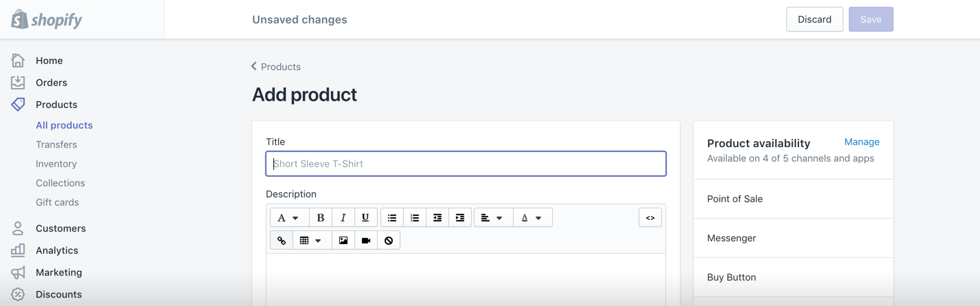
Task: Toggle italic text formatting
Action: coord(343,218)
